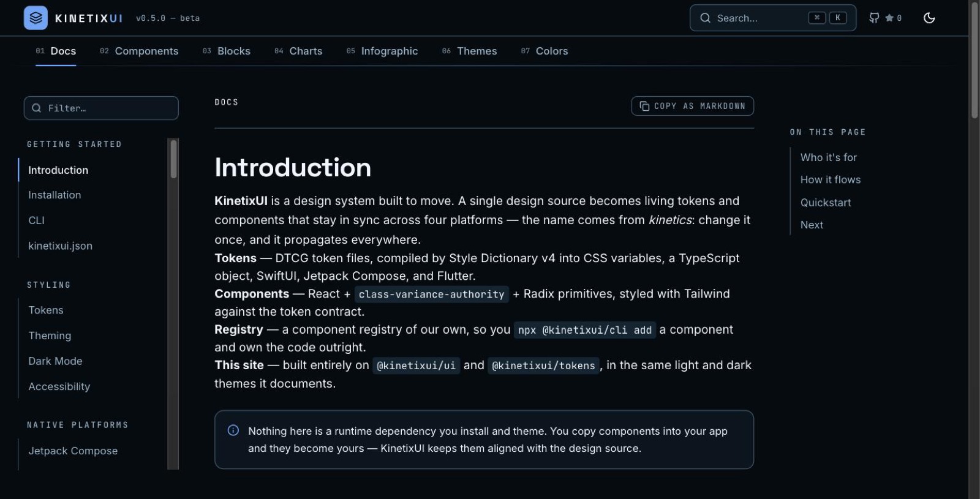
Task: Toggle dark mode moon icon
Action: [x=929, y=18]
